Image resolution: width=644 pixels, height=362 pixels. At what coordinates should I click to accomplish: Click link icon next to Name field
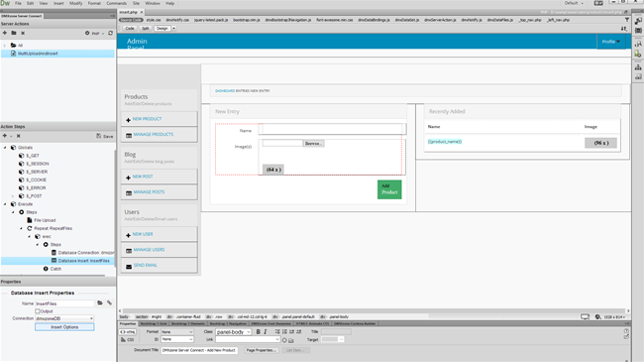point(109,303)
